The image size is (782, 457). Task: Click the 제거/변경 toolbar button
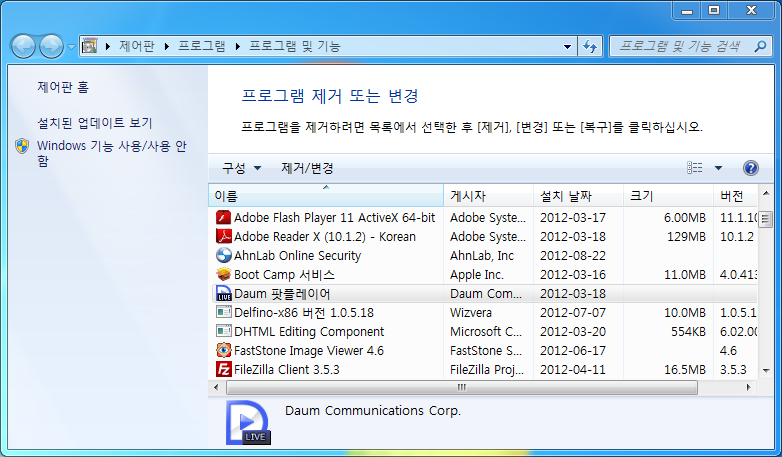(307, 168)
